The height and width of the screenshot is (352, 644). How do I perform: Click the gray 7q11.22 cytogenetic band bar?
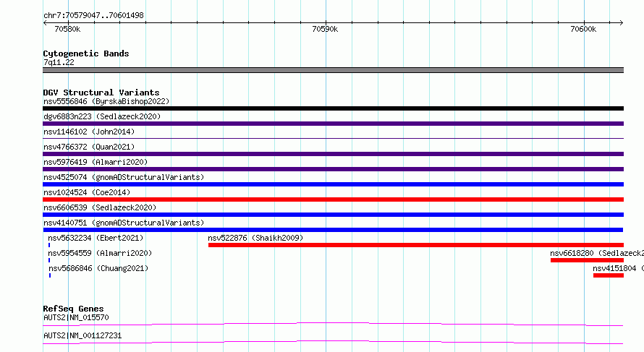coord(333,70)
